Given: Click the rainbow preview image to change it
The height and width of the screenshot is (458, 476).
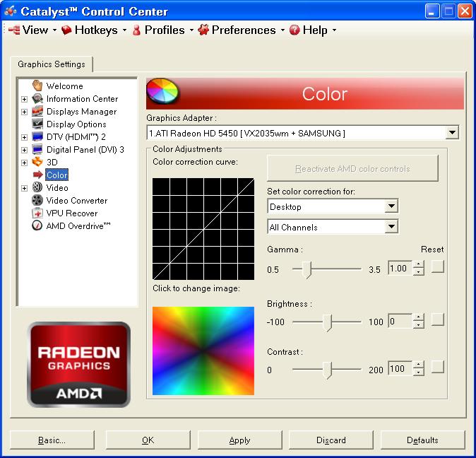Looking at the screenshot, I should (203, 351).
